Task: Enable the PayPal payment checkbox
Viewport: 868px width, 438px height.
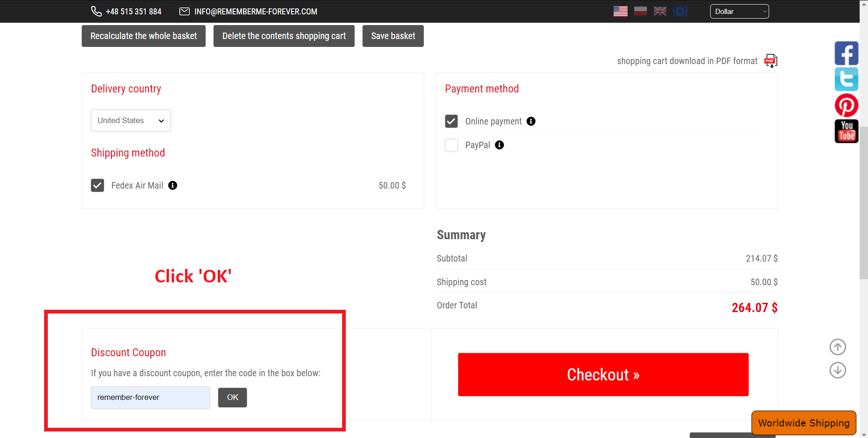Action: 451,145
